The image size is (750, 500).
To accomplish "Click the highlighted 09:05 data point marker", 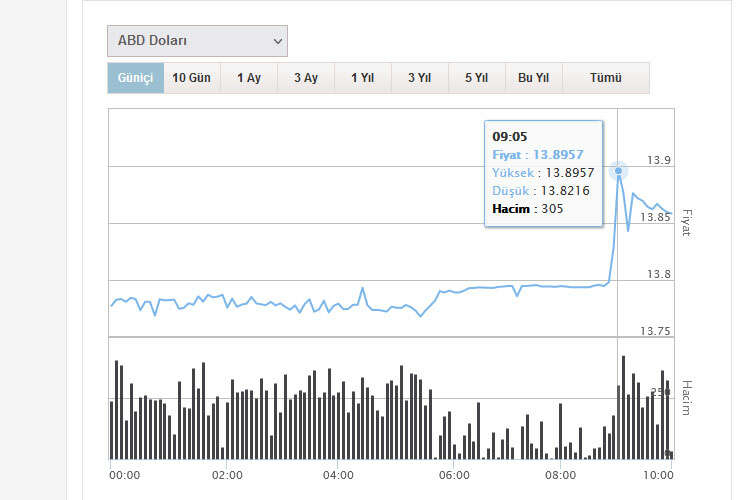I will click(618, 171).
